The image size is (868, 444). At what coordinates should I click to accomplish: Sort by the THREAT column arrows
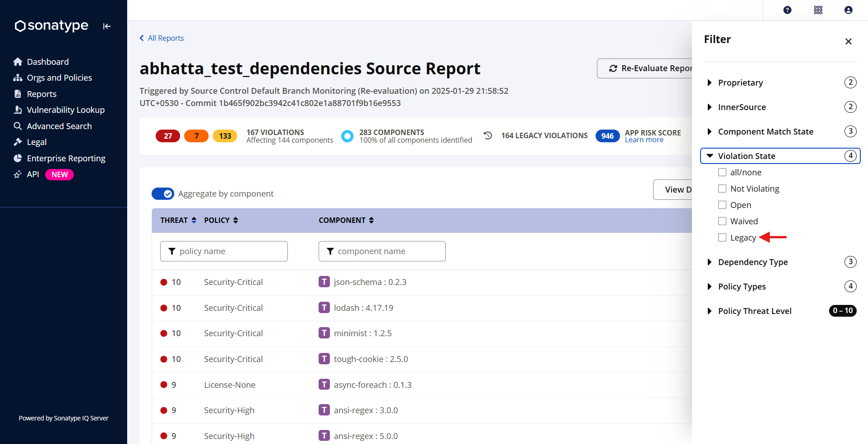(x=194, y=220)
